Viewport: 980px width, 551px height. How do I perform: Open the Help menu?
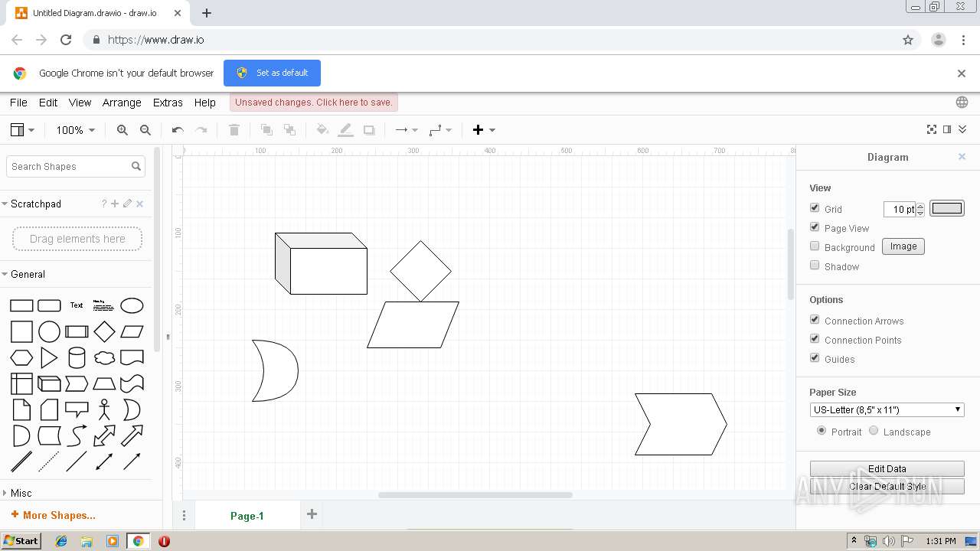click(204, 103)
